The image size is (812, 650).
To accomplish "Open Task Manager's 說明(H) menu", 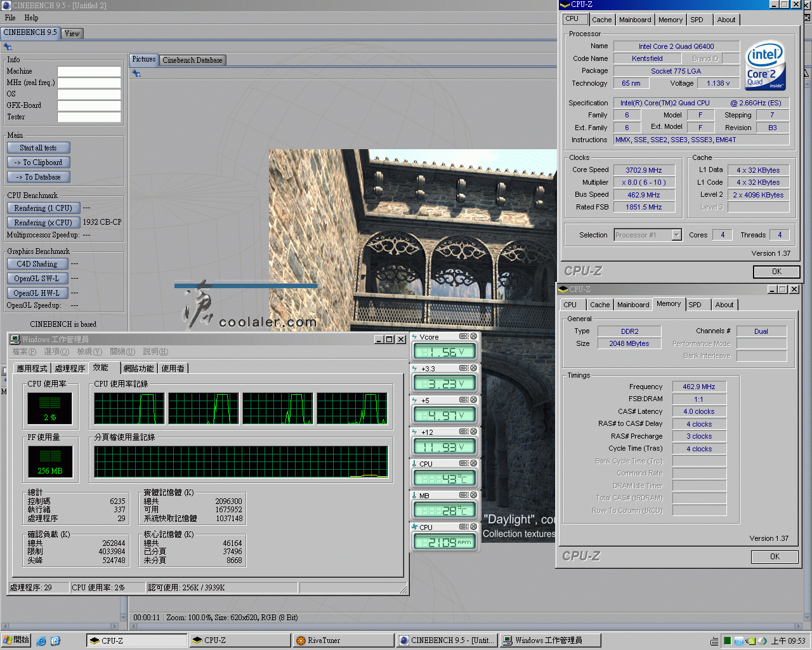I will (x=155, y=352).
